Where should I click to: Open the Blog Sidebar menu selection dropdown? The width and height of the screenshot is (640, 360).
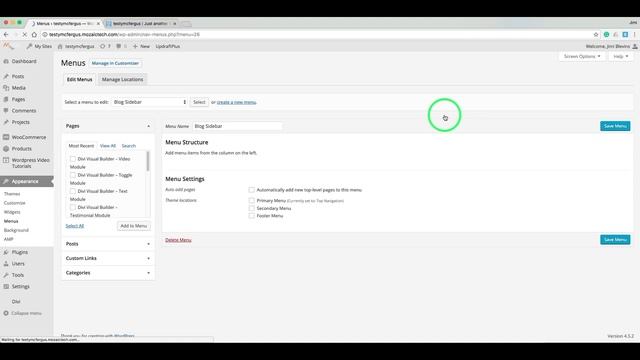(x=149, y=102)
